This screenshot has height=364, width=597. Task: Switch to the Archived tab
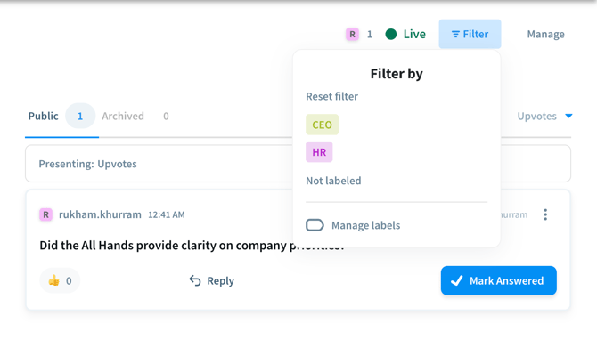click(123, 116)
